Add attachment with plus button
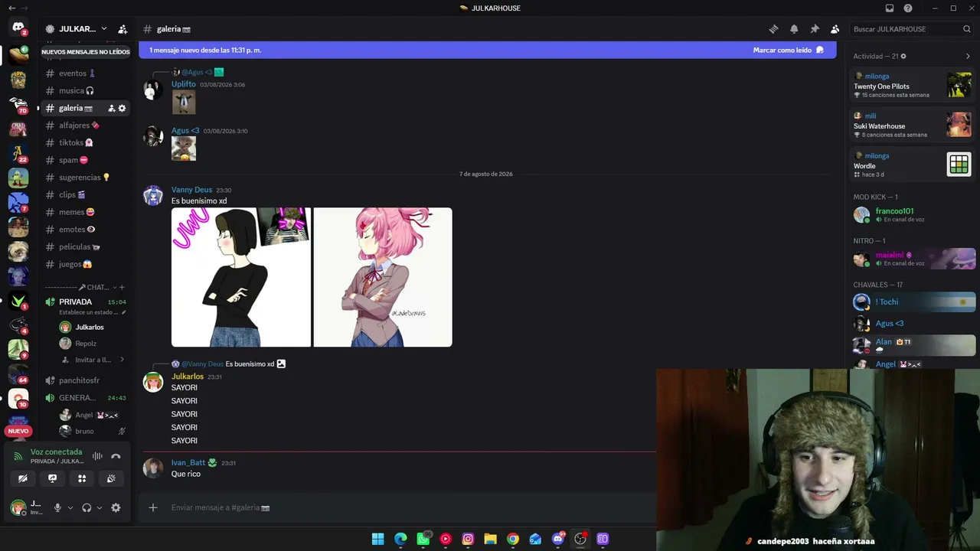Screen dimensions: 980x551 (153, 507)
